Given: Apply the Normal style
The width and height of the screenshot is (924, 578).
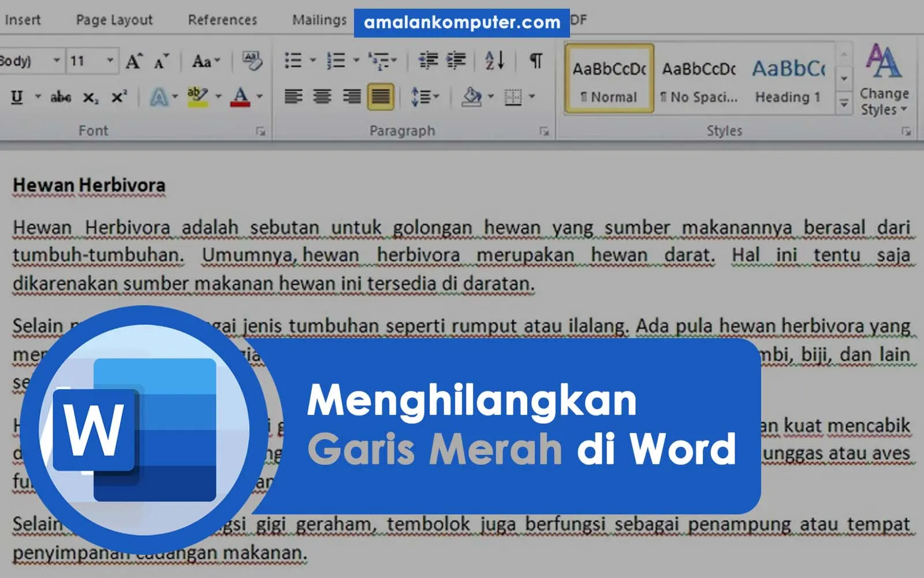Looking at the screenshot, I should click(x=609, y=79).
